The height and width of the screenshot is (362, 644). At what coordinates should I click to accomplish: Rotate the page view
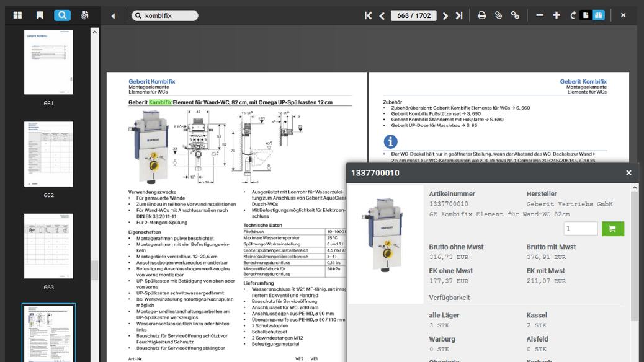pyautogui.click(x=573, y=15)
